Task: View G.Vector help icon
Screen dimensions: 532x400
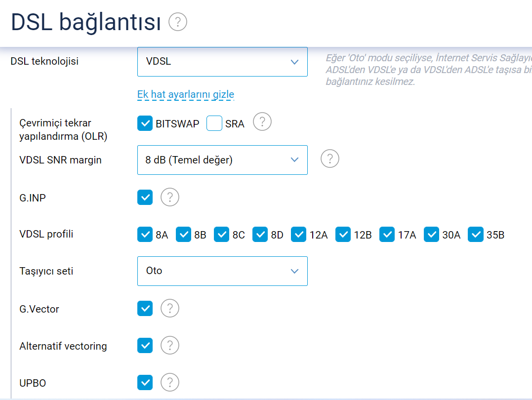Action: (169, 308)
